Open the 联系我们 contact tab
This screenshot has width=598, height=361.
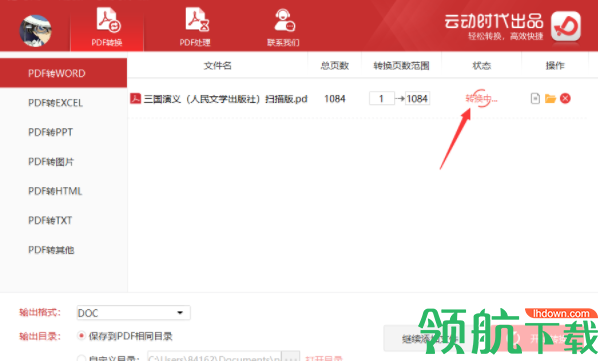click(283, 27)
